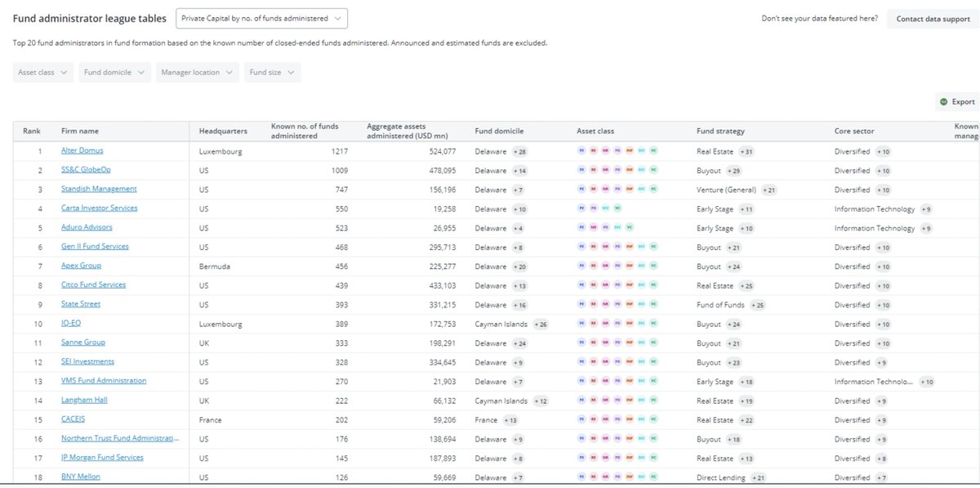Click the 1217 funds count for Alter Domus
The width and height of the screenshot is (980, 488).
click(340, 151)
